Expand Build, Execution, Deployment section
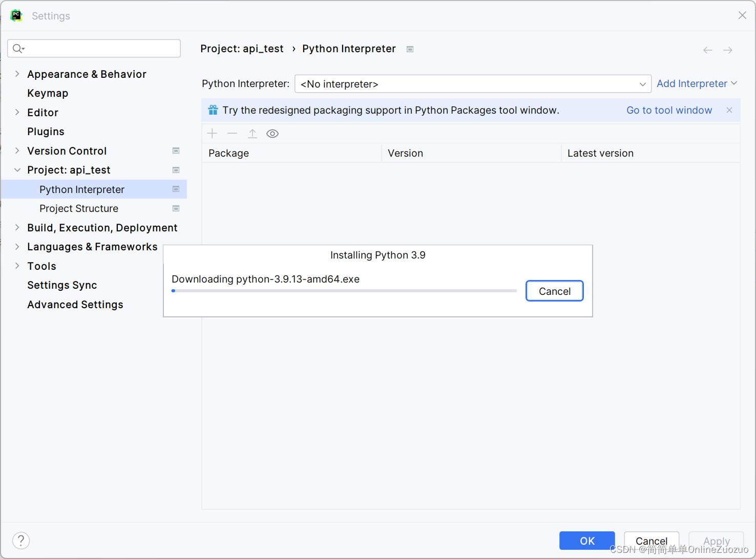This screenshot has height=559, width=756. [17, 227]
